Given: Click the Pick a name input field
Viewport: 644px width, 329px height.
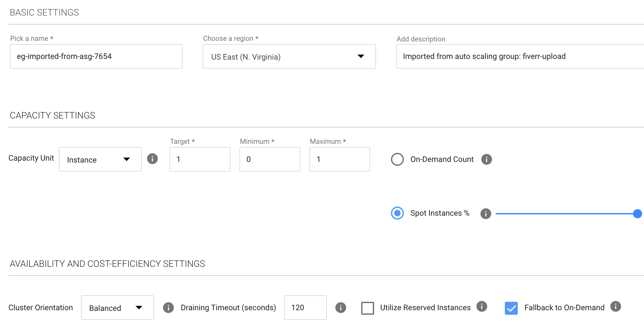Looking at the screenshot, I should pos(96,56).
